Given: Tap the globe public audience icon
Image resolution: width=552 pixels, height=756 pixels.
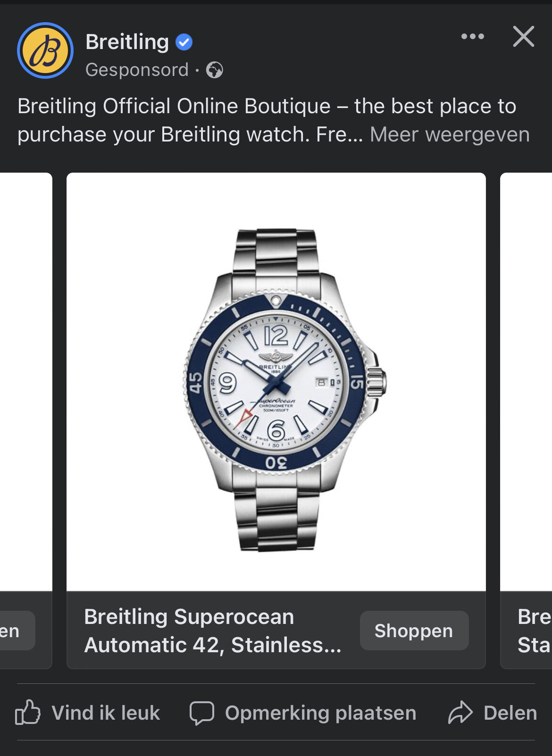Looking at the screenshot, I should [x=215, y=70].
